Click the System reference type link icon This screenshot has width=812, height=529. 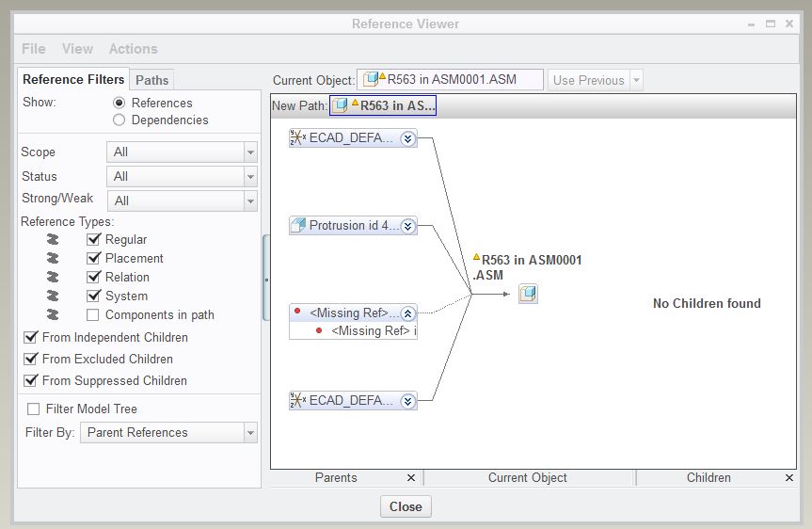point(53,296)
